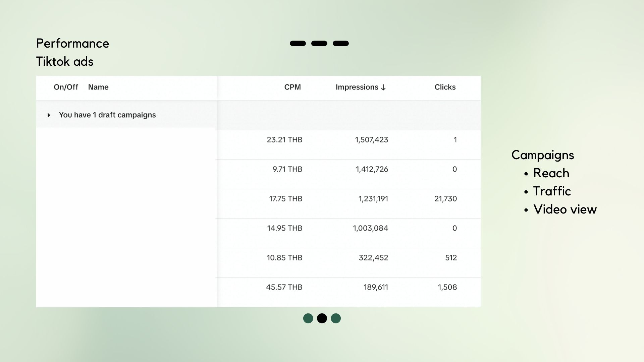Viewport: 644px width, 362px height.
Task: Click the 512 clicks value
Action: (x=451, y=258)
